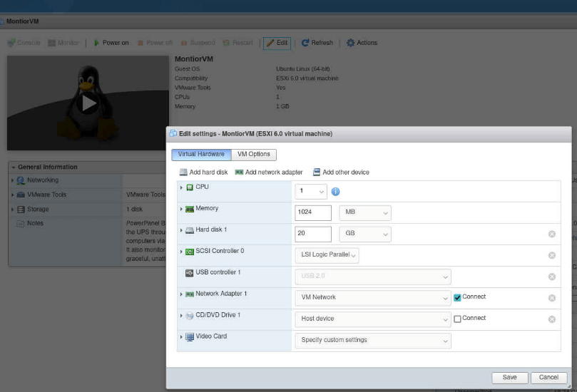This screenshot has width=577, height=392.
Task: Click the Add other device icon
Action: (317, 172)
